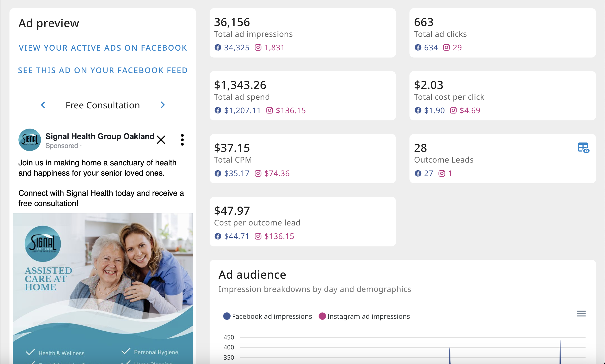The width and height of the screenshot is (605, 364).
Task: Select the $2.03 total cost per click value
Action: tap(429, 85)
